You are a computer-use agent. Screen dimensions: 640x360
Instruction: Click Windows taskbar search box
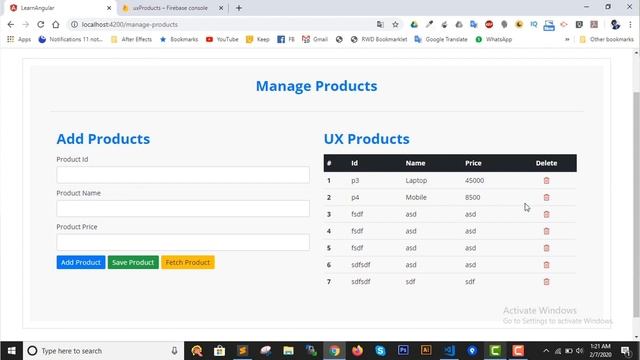pyautogui.click(x=102, y=351)
